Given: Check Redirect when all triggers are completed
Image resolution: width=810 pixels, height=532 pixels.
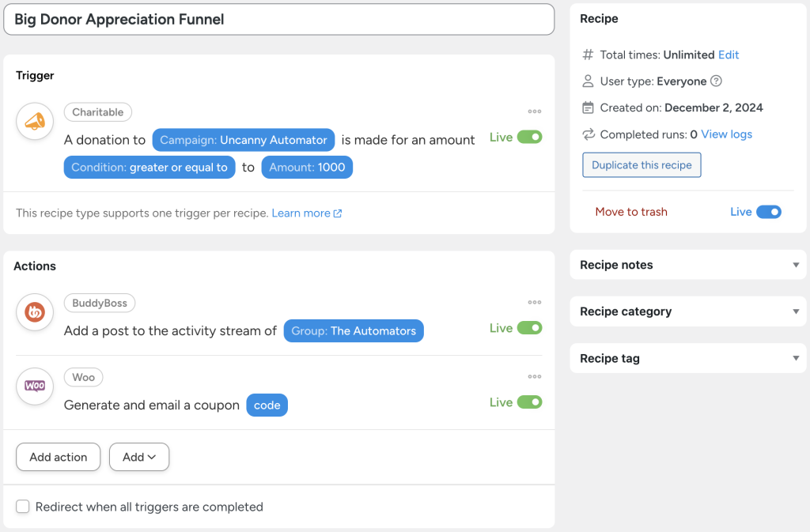Looking at the screenshot, I should click(23, 507).
